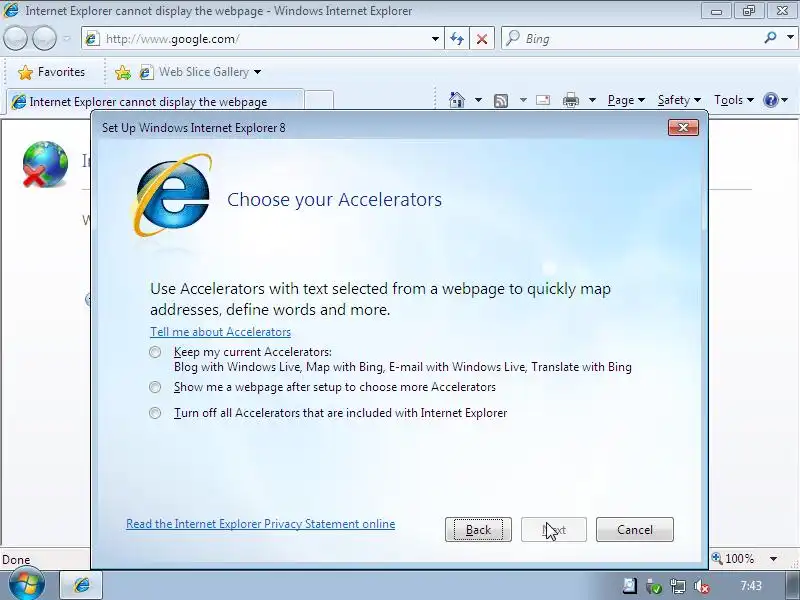Click the red Stop loading icon
The width and height of the screenshot is (800, 600).
click(x=482, y=39)
